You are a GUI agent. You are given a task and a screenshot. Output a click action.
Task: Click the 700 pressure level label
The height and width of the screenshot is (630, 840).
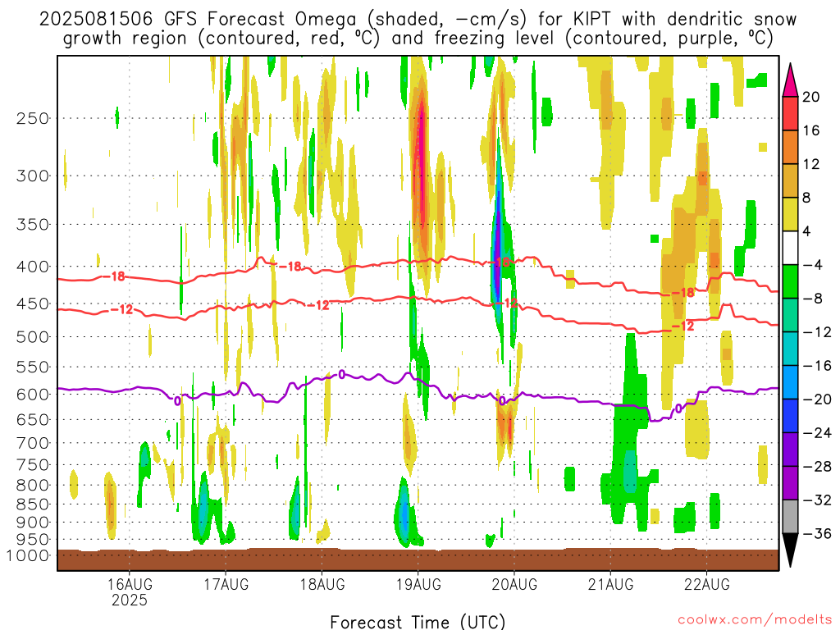click(x=33, y=443)
